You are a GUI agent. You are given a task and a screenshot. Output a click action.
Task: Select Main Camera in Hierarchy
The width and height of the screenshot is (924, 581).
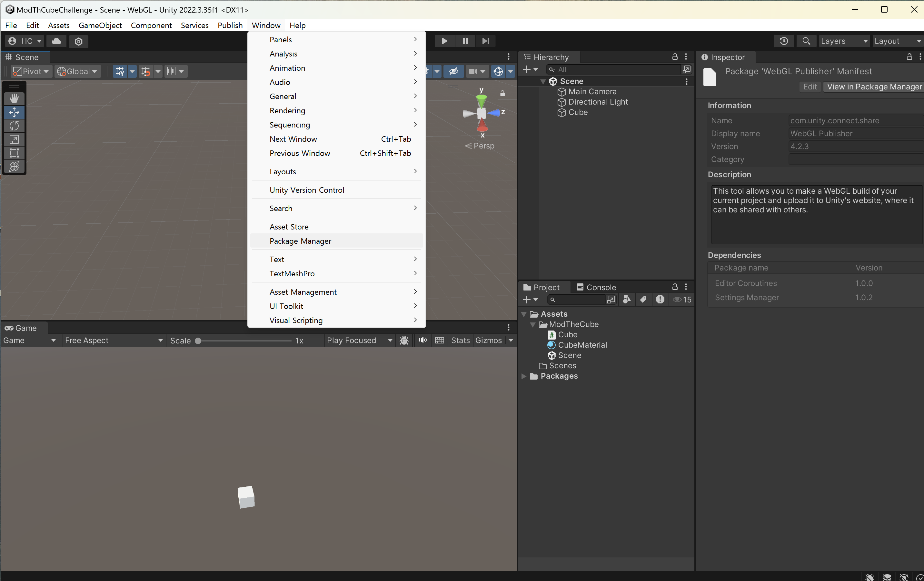(x=592, y=91)
